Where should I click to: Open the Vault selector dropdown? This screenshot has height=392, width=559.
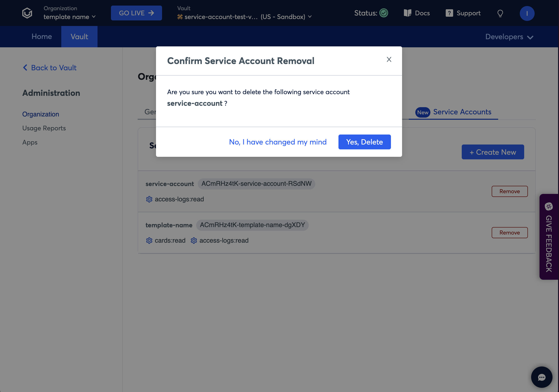(245, 17)
